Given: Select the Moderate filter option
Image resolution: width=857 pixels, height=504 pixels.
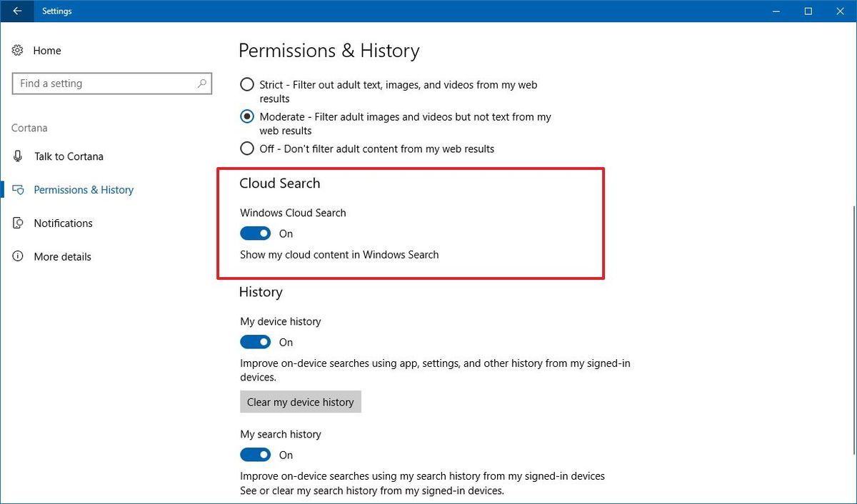Looking at the screenshot, I should pos(246,116).
